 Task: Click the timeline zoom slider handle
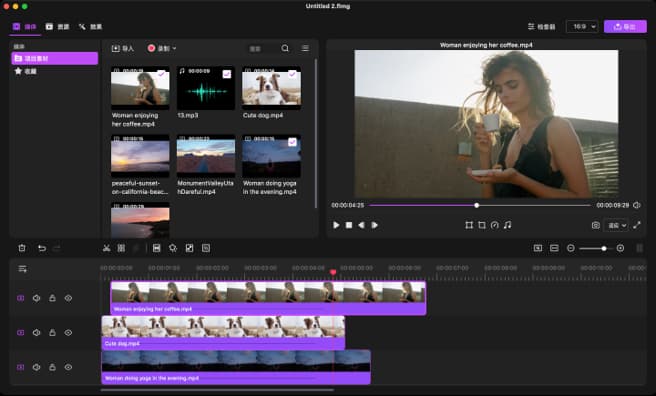pyautogui.click(x=604, y=248)
